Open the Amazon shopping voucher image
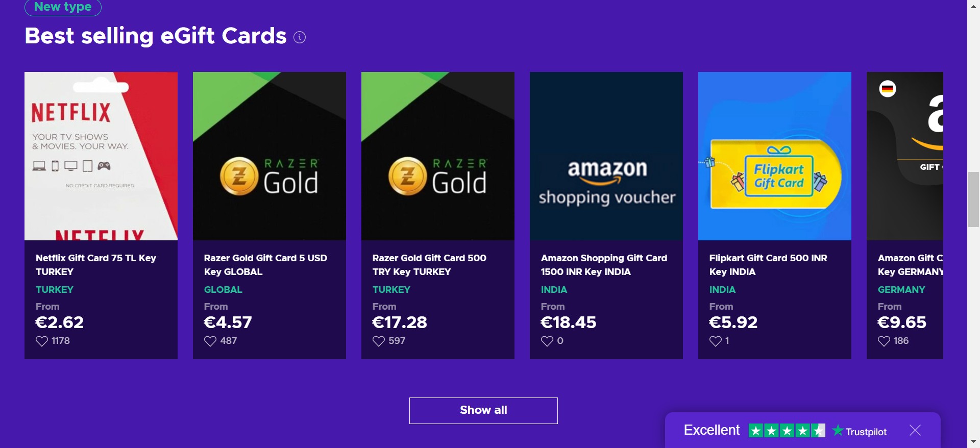Screen dimensions: 980x448 [606, 156]
